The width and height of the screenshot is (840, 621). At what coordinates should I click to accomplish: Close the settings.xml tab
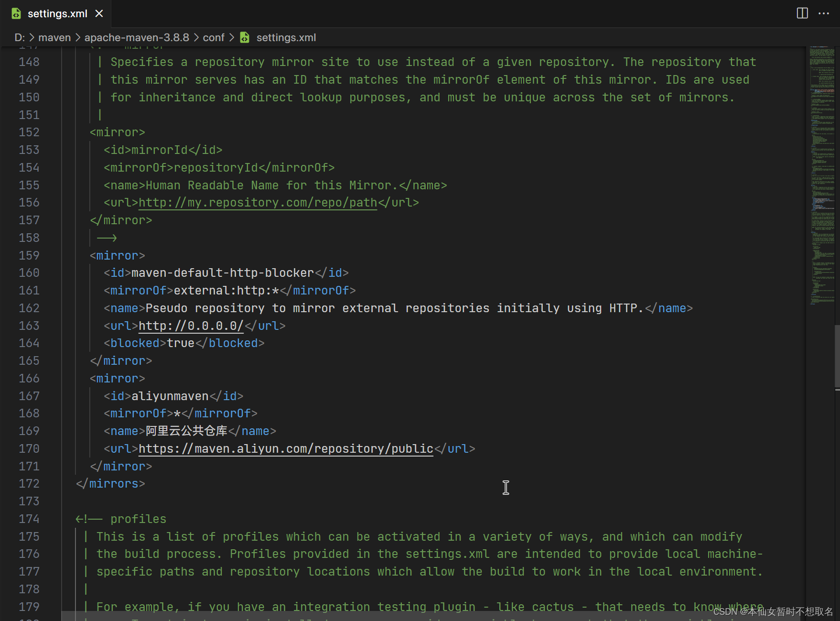[x=99, y=13]
